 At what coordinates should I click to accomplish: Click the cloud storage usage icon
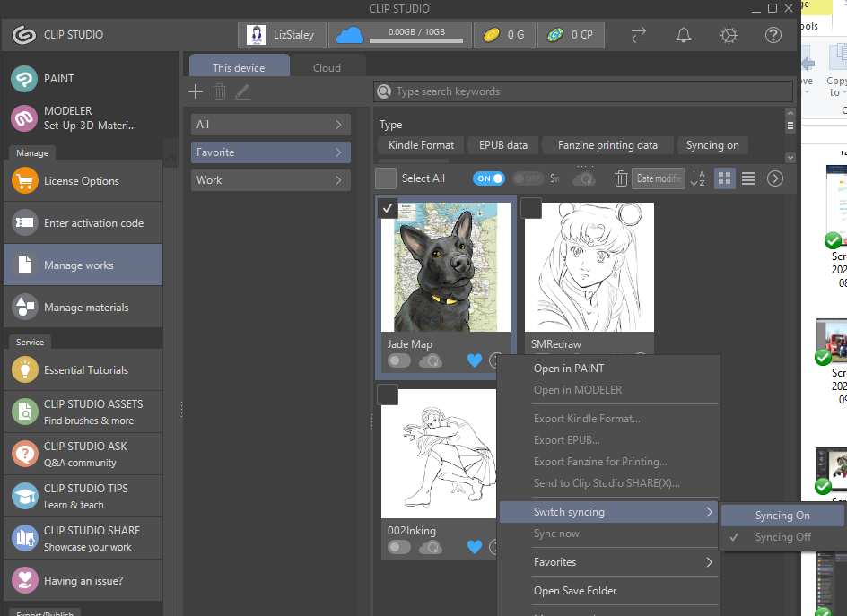[348, 35]
